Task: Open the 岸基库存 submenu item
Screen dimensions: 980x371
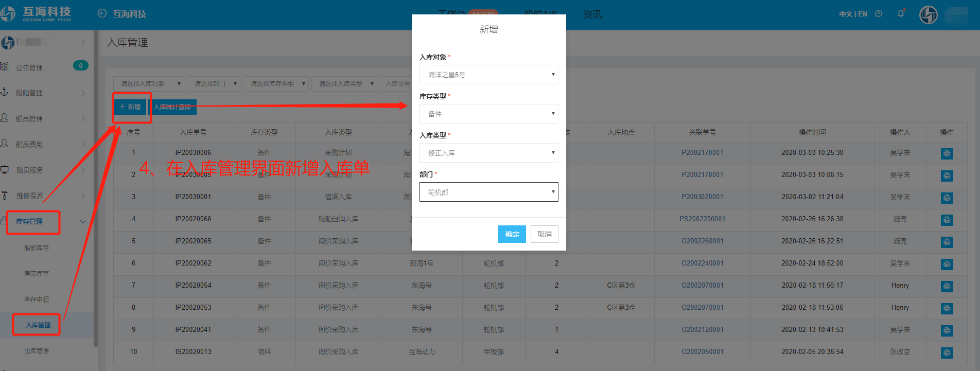Action: click(x=37, y=273)
